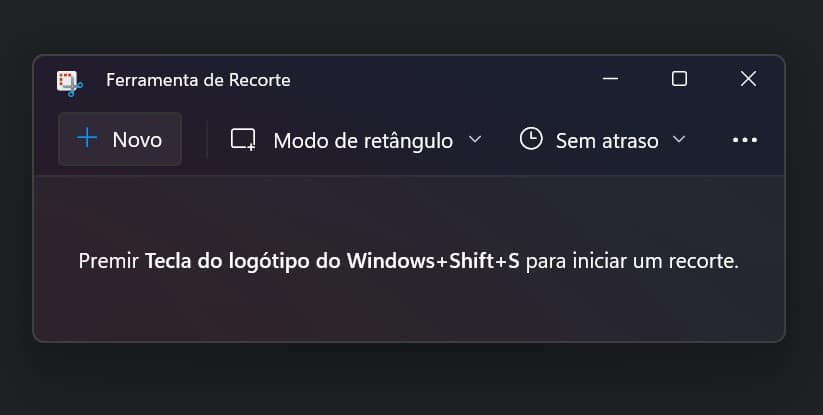Click empty area below the hint text

tap(408, 312)
